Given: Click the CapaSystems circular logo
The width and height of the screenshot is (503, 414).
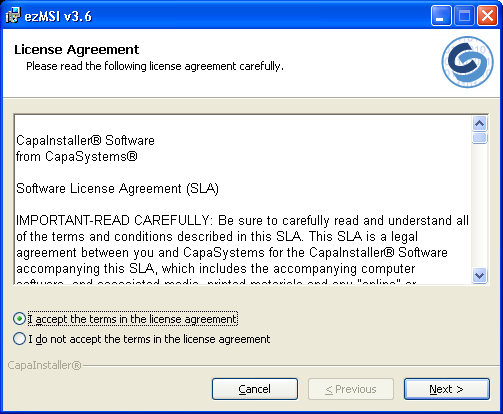Looking at the screenshot, I should 467,62.
